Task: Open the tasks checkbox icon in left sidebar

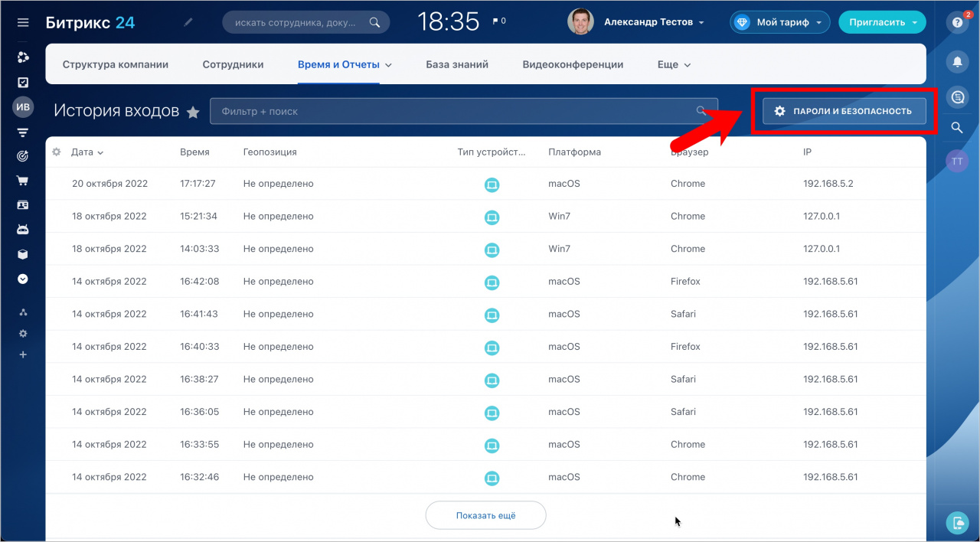Action: coord(23,82)
